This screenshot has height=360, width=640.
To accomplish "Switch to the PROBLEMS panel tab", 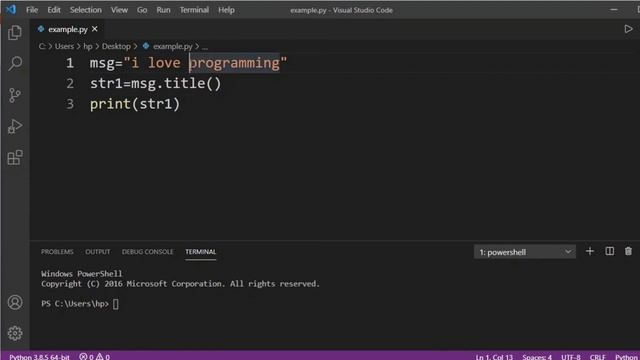I will coord(57,252).
